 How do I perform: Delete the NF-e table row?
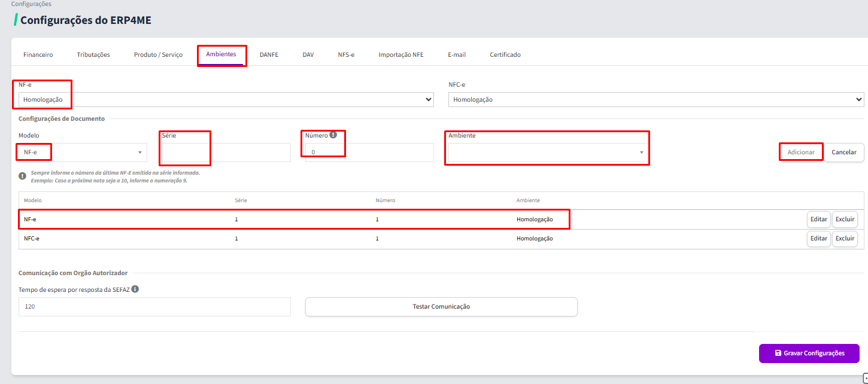point(845,220)
